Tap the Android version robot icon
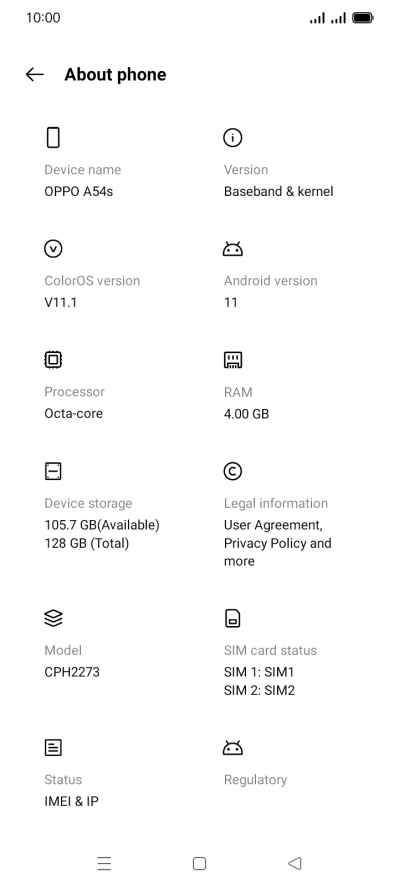The width and height of the screenshot is (399, 888). [233, 249]
